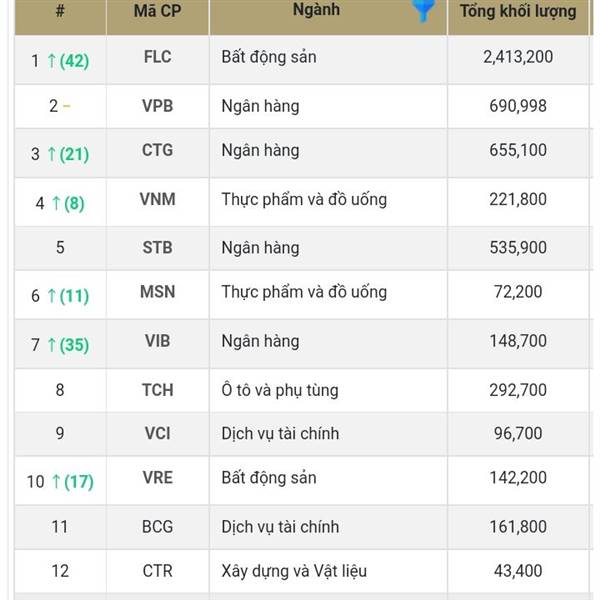The image size is (600, 600).
Task: Open the filter icon in Ngành header
Action: pos(423,11)
